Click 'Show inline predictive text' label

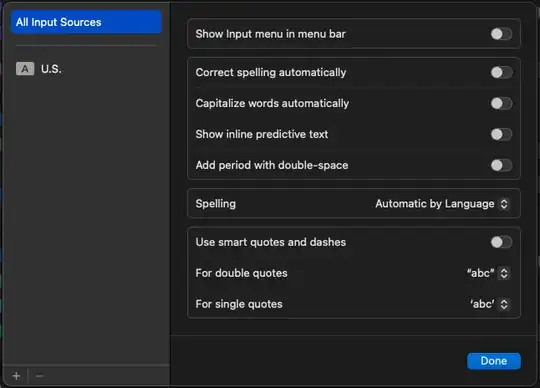click(x=262, y=134)
